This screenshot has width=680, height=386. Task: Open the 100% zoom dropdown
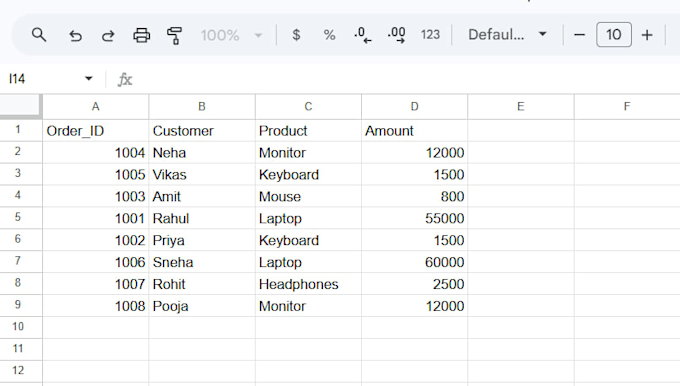point(231,35)
